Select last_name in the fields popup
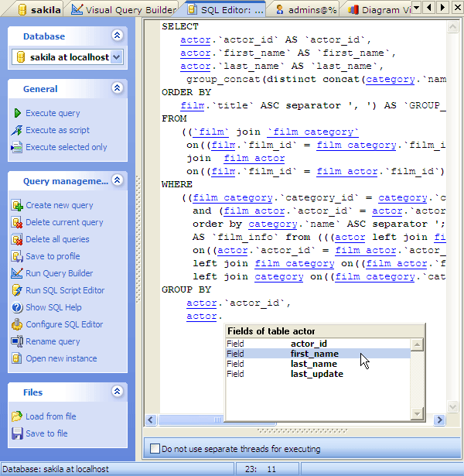 click(x=318, y=364)
